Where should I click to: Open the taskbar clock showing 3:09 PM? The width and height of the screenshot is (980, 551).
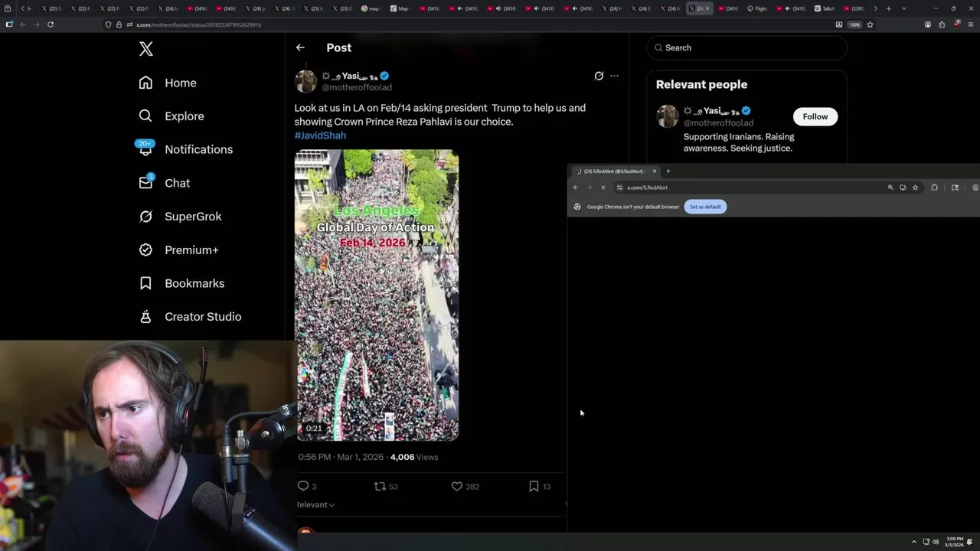click(x=954, y=542)
